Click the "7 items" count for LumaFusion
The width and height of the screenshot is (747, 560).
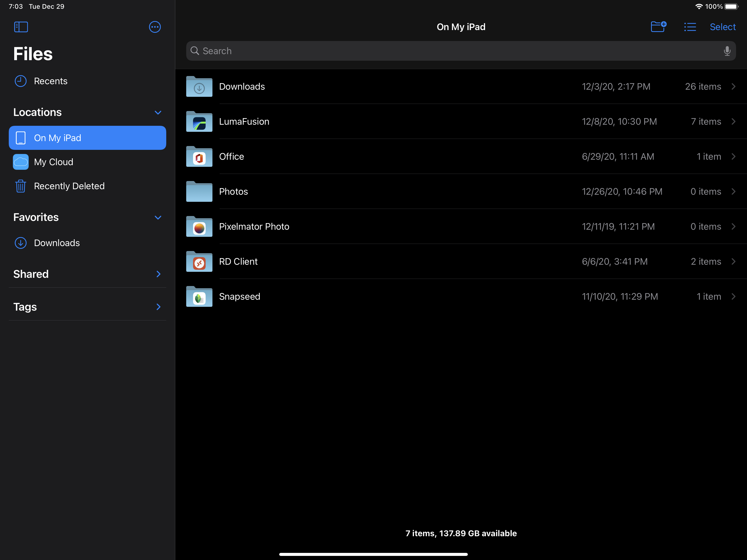[706, 122]
